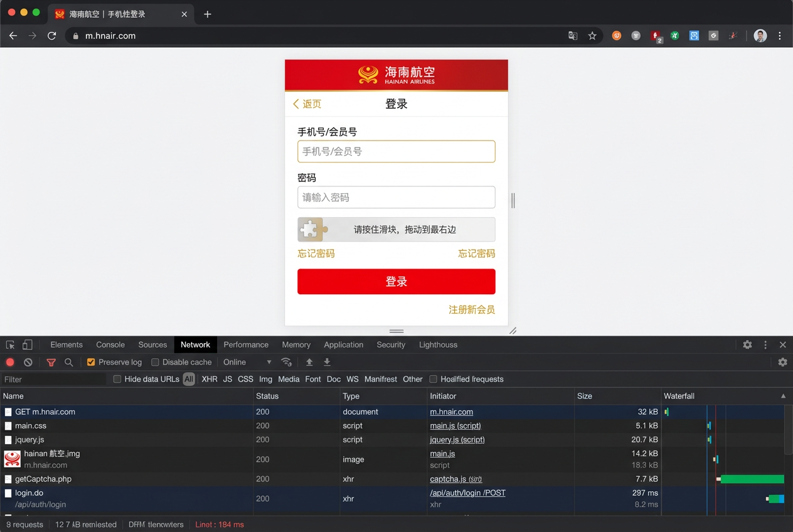Open network conditions wifi icon

tap(287, 362)
